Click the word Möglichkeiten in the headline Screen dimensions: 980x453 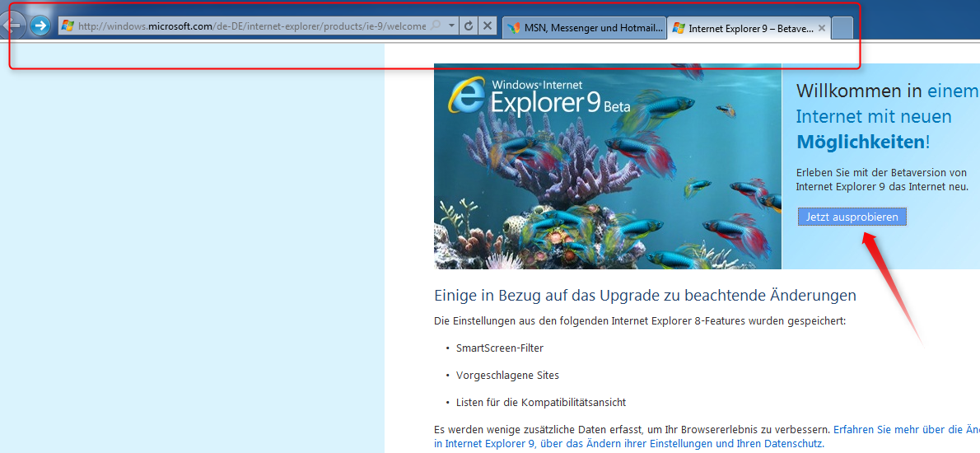tap(860, 142)
